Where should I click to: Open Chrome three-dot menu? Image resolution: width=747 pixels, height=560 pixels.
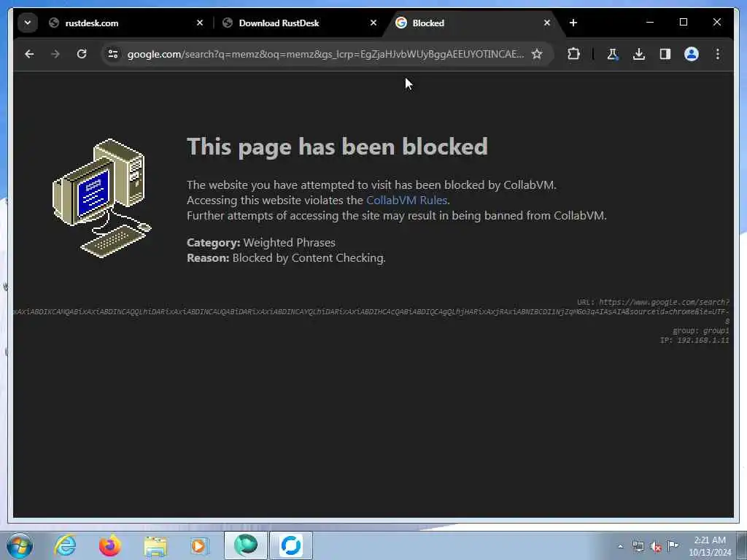tap(718, 54)
